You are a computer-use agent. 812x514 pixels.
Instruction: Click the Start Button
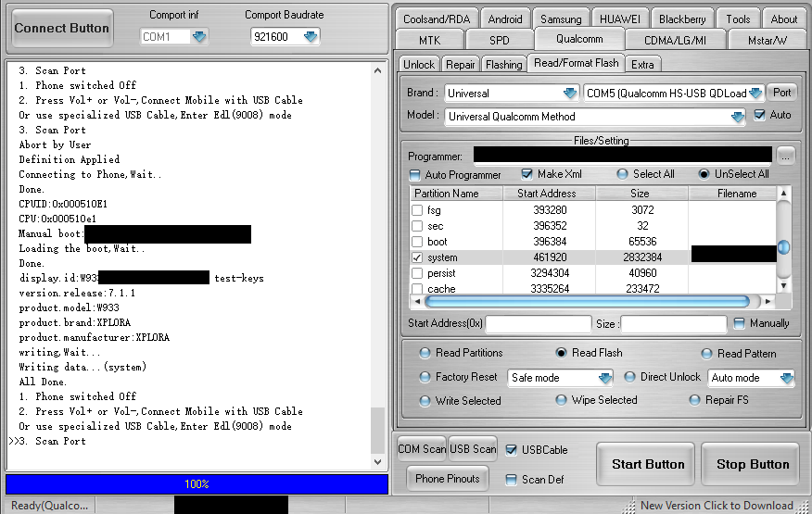645,464
